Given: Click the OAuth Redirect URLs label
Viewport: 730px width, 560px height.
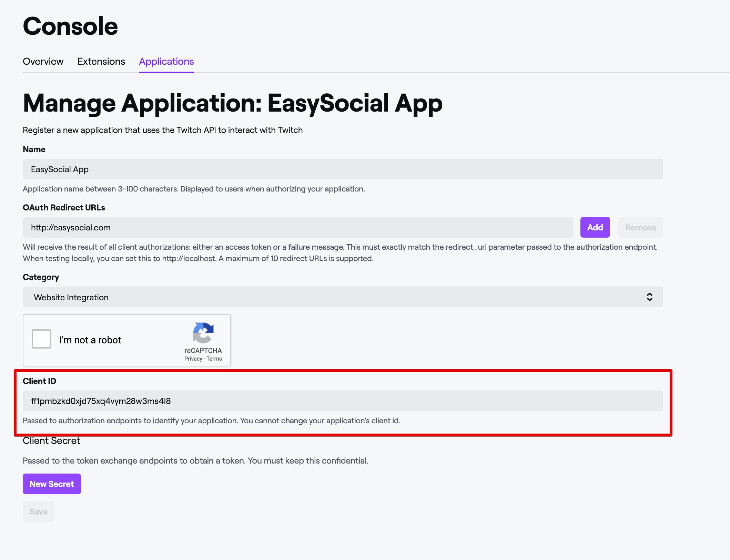Looking at the screenshot, I should click(x=64, y=208).
